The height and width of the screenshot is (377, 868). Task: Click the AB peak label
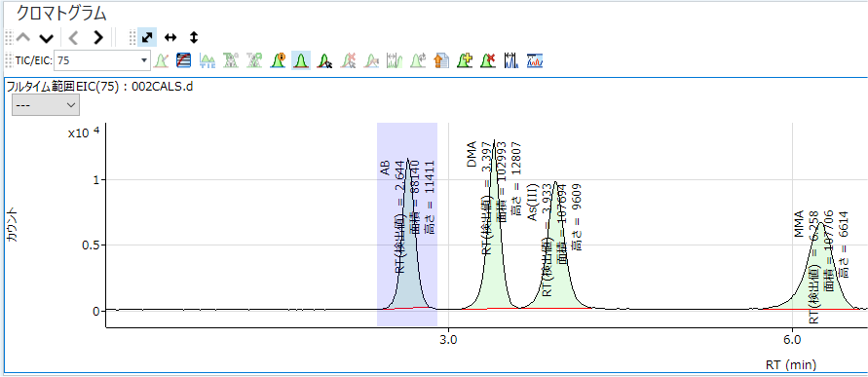pos(385,168)
